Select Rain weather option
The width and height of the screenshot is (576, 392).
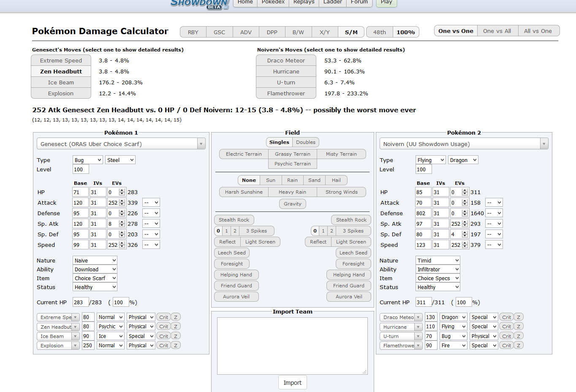coord(292,180)
